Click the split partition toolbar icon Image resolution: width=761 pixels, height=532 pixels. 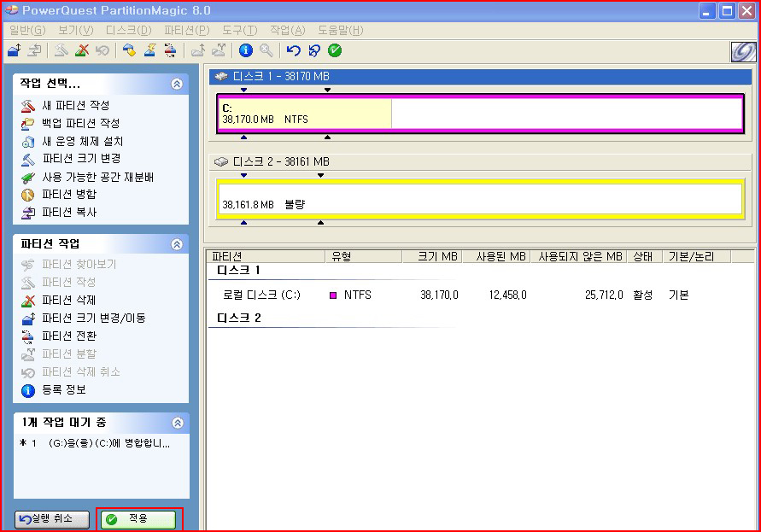point(219,50)
